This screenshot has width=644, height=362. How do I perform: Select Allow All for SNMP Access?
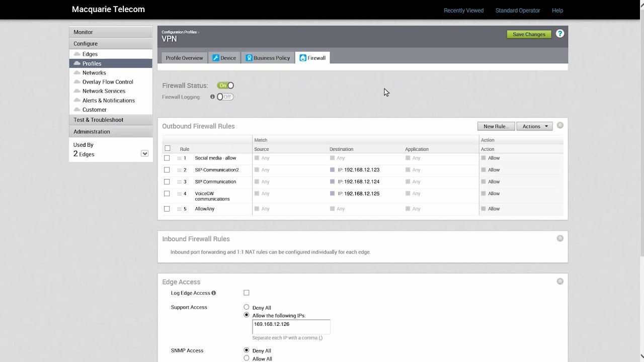pyautogui.click(x=247, y=358)
